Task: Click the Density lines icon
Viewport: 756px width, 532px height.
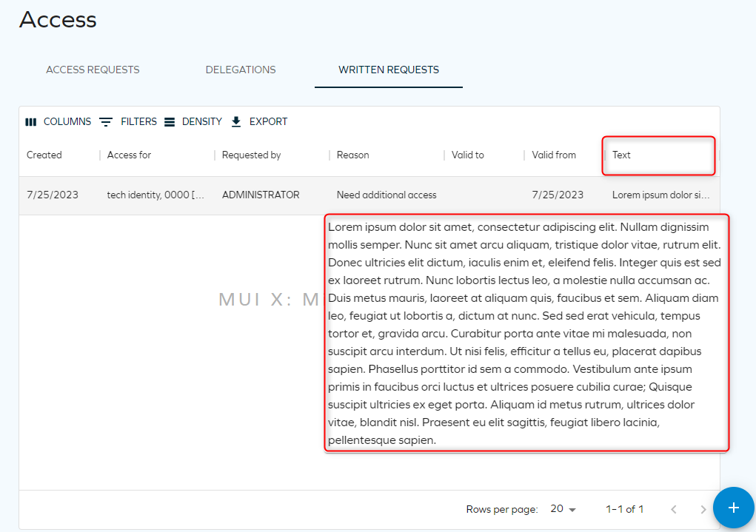Action: 170,122
